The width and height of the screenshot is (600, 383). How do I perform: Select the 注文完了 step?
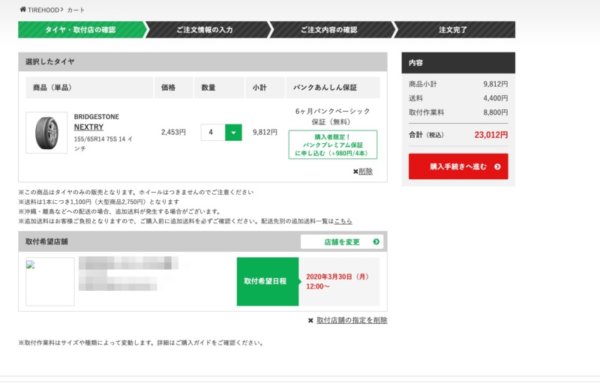454,29
